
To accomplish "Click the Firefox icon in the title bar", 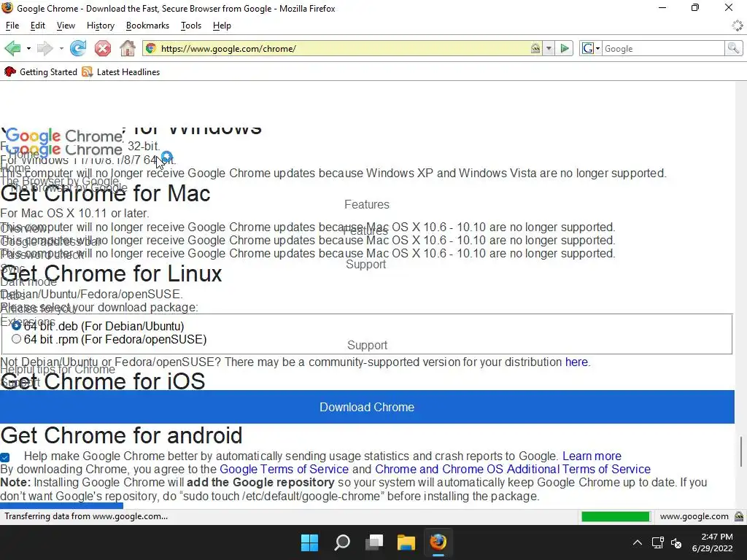I will pos(7,7).
